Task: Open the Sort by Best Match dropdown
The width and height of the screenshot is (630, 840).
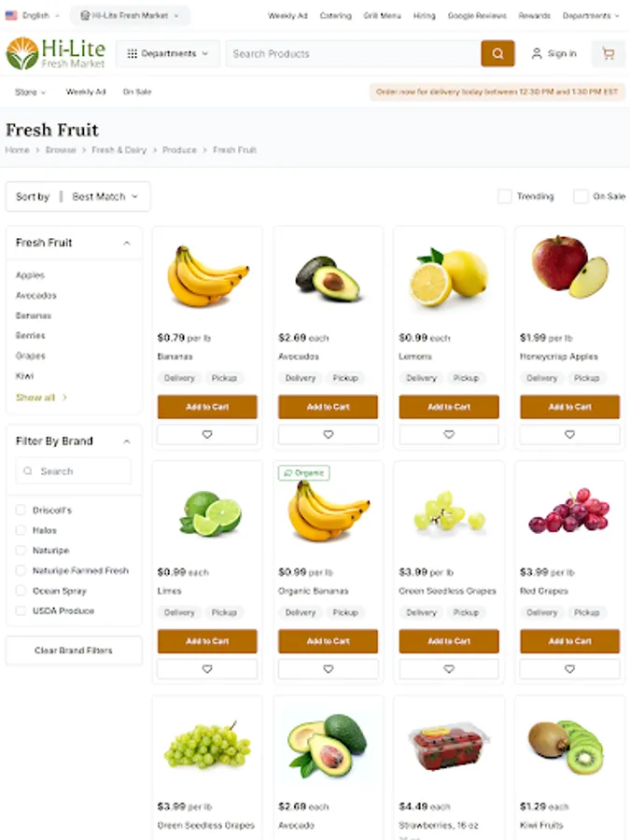Action: 78,197
